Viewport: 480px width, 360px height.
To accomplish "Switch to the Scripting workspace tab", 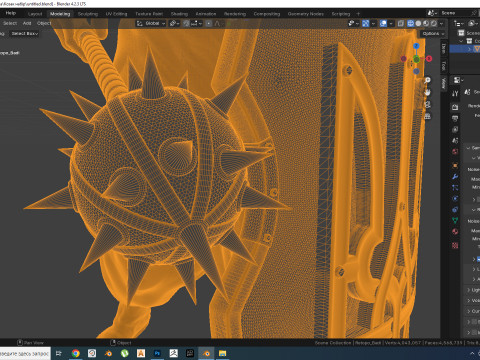I will point(341,14).
